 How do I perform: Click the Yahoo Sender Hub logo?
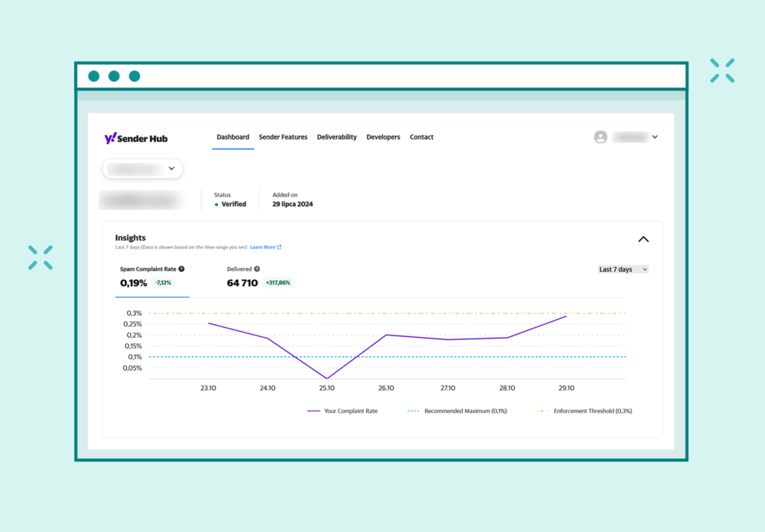136,137
